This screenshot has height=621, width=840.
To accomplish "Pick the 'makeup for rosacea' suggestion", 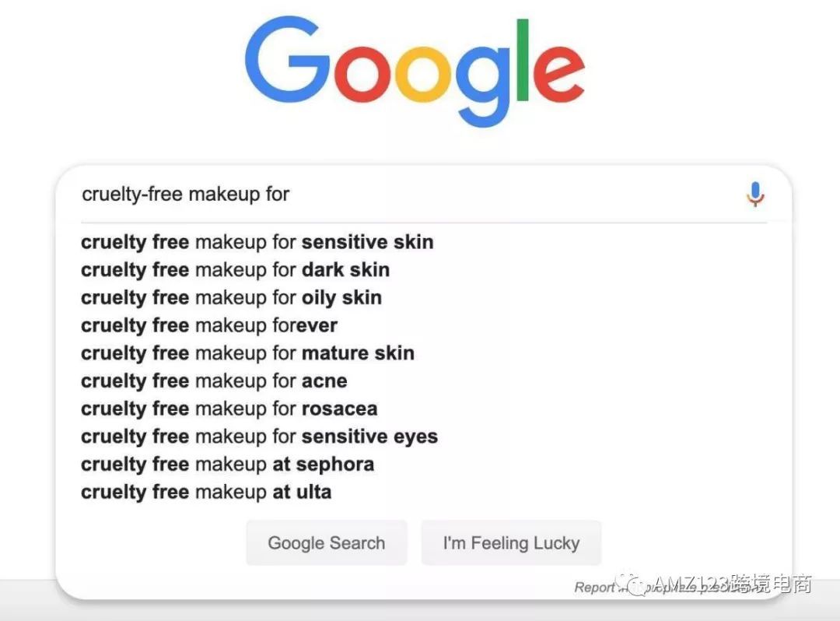I will pos(229,409).
